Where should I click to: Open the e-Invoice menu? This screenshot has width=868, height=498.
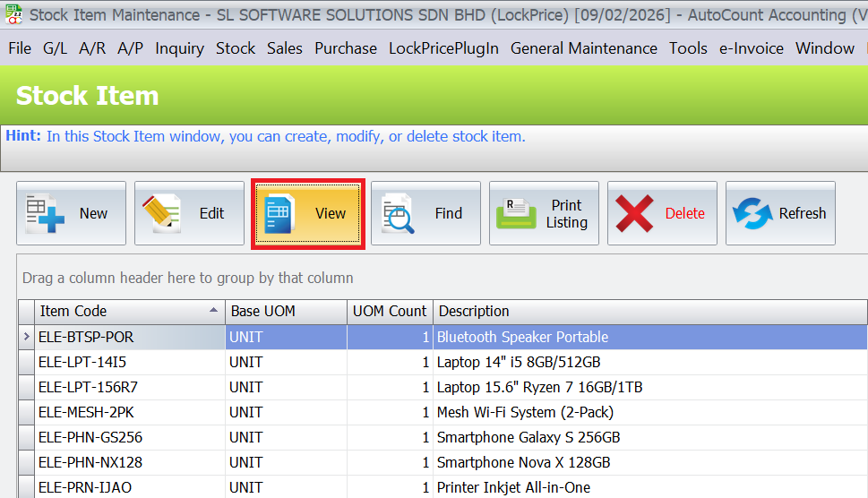751,48
